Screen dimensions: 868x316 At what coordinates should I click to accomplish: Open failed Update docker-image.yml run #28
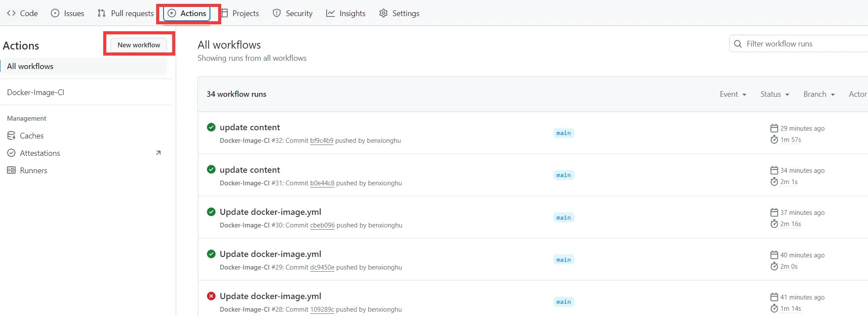[271, 296]
